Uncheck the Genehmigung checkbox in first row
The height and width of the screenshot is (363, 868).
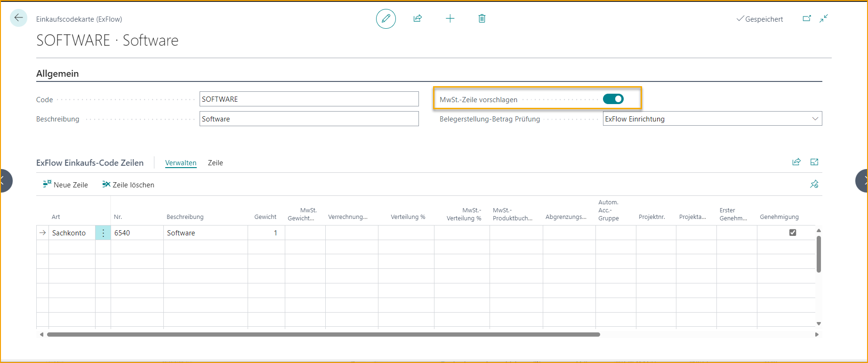click(x=793, y=233)
